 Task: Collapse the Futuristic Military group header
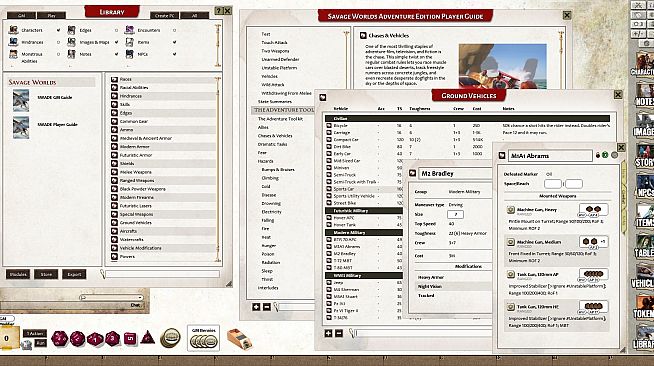(364, 211)
